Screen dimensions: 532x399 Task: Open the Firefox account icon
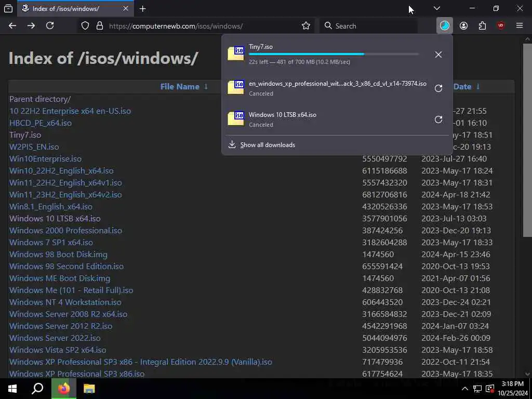click(x=463, y=26)
